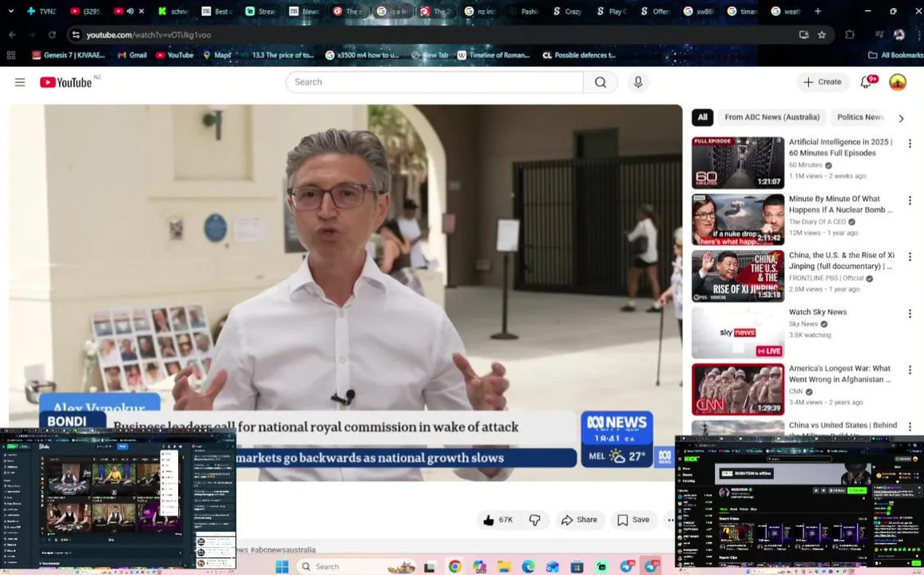
Task: Open Task View on the taskbar
Action: (430, 567)
